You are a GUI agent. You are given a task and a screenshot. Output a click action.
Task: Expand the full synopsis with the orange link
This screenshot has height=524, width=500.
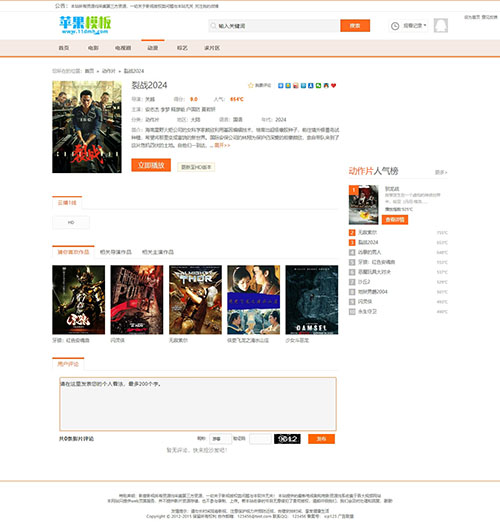pos(222,145)
